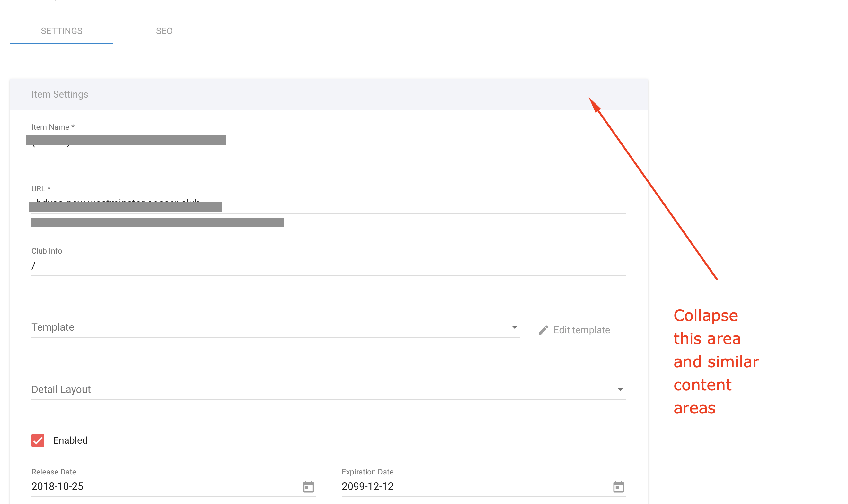Image resolution: width=848 pixels, height=504 pixels.
Task: Click the Edit template link text
Action: click(x=582, y=330)
